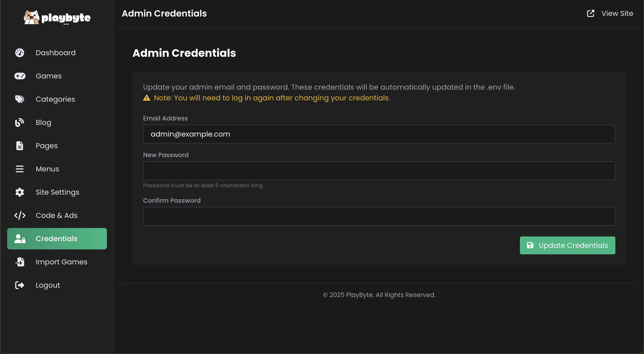Image resolution: width=644 pixels, height=354 pixels.
Task: Click the "© 2025 PlayByte" footer text
Action: pyautogui.click(x=379, y=295)
